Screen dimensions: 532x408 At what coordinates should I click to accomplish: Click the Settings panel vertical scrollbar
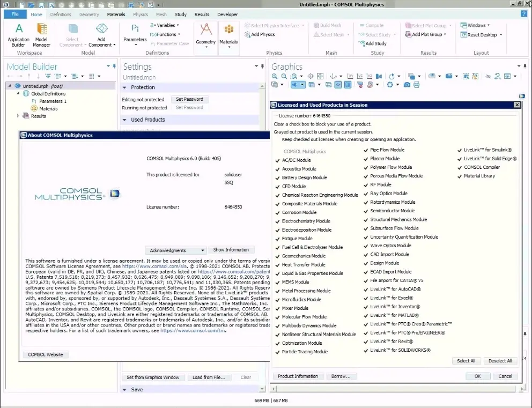(x=262, y=238)
